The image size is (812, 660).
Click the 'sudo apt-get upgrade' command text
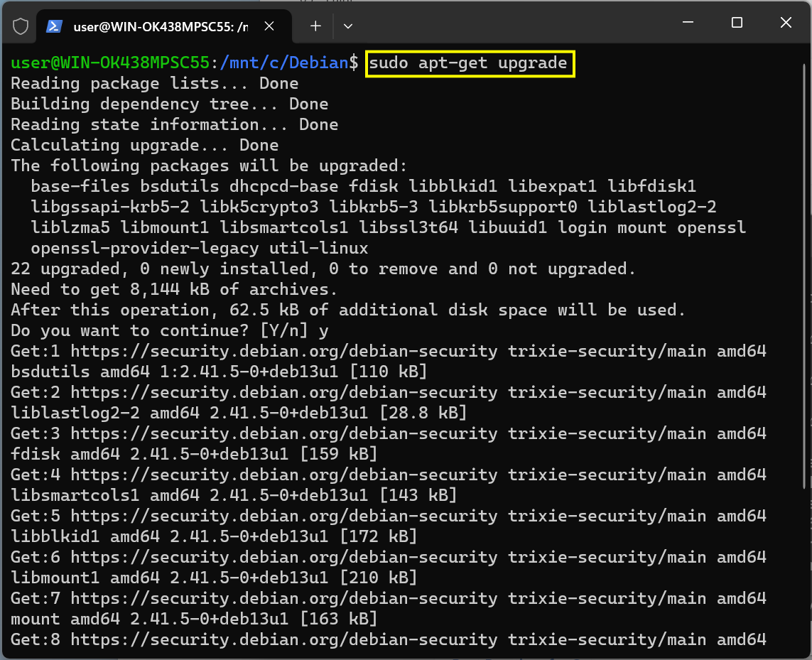(x=468, y=63)
